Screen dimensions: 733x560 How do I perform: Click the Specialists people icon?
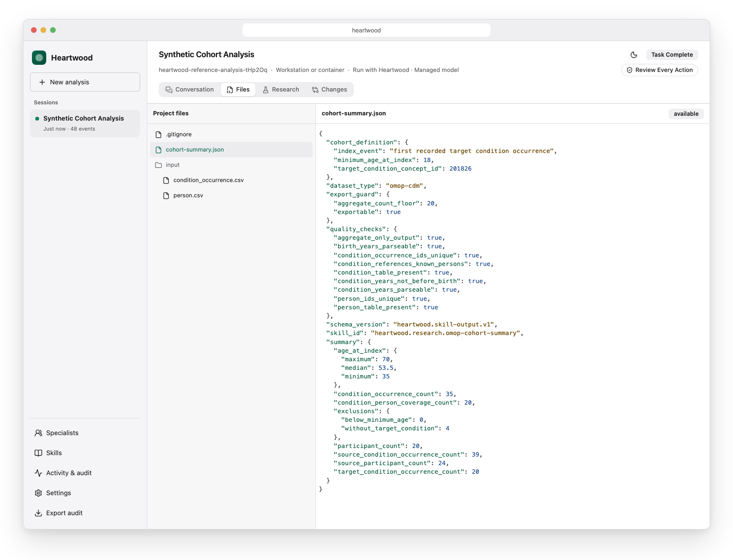click(39, 433)
